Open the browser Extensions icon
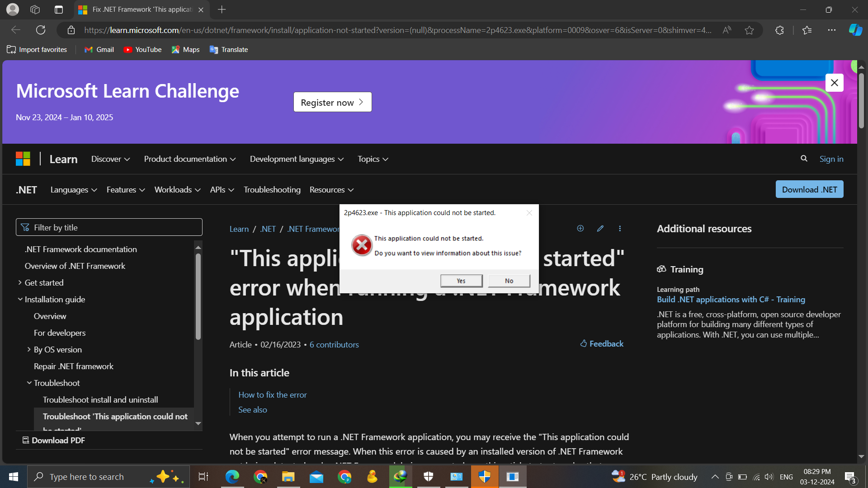 779,30
